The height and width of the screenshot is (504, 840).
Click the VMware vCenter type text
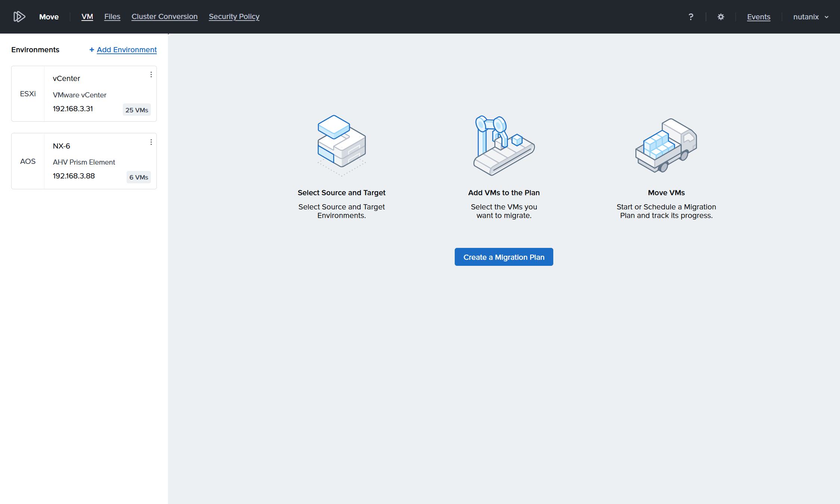80,95
